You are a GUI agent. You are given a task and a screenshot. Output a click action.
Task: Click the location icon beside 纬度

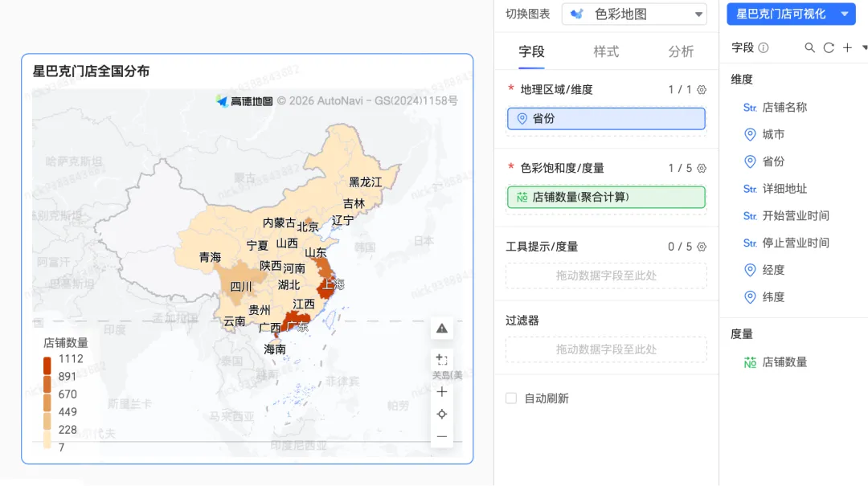tap(750, 297)
